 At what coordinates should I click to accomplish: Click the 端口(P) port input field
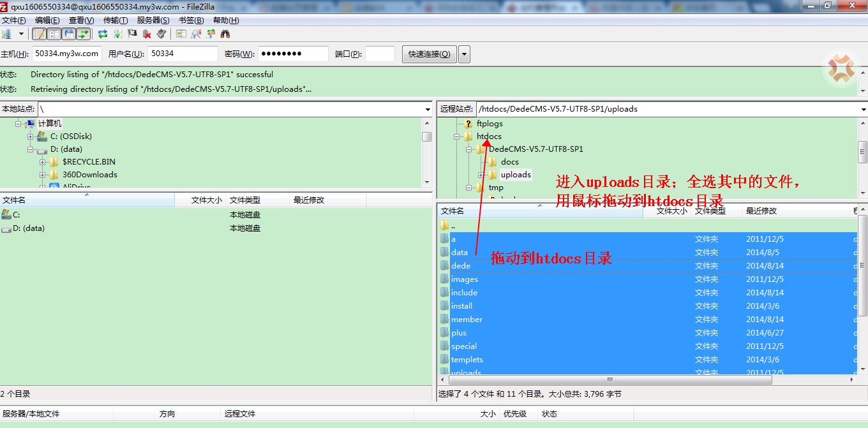coord(380,54)
